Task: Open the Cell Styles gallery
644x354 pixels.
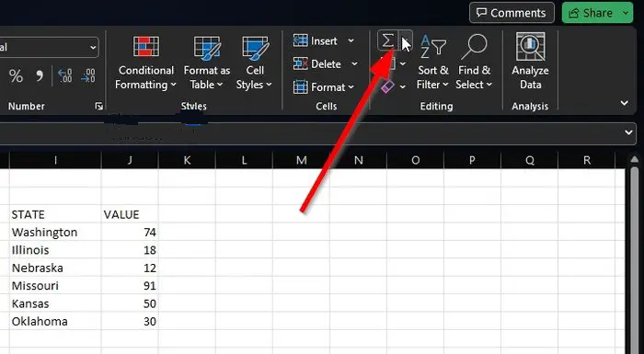Action: pos(254,63)
